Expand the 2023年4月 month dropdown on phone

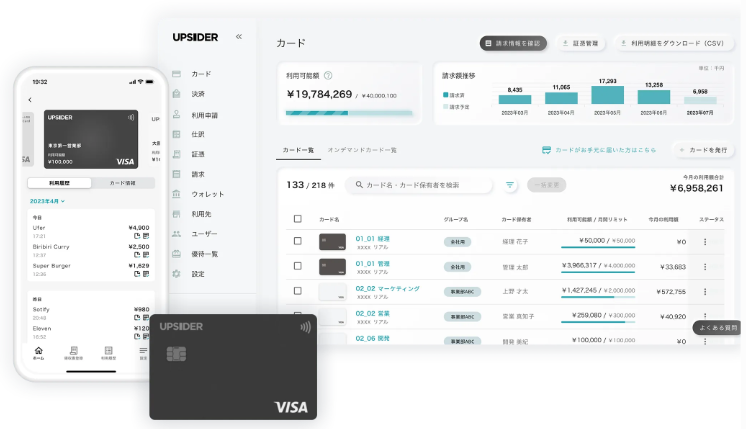[x=47, y=201]
